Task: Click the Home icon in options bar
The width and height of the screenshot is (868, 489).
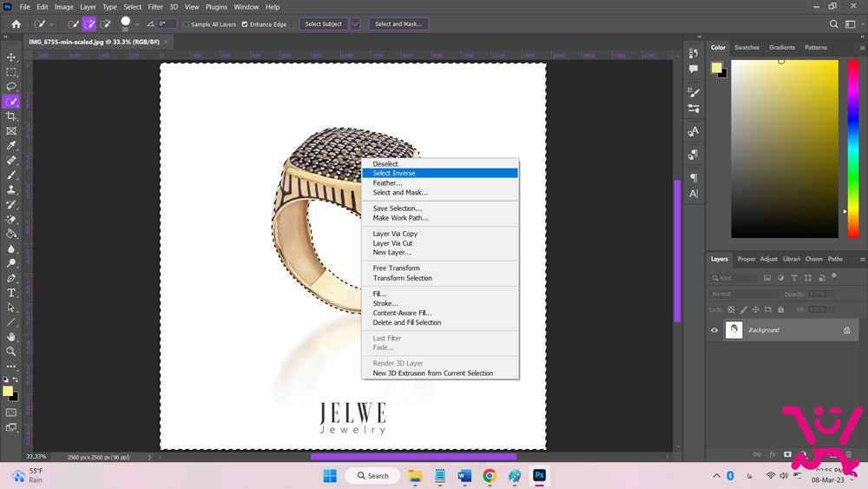Action: (x=16, y=23)
